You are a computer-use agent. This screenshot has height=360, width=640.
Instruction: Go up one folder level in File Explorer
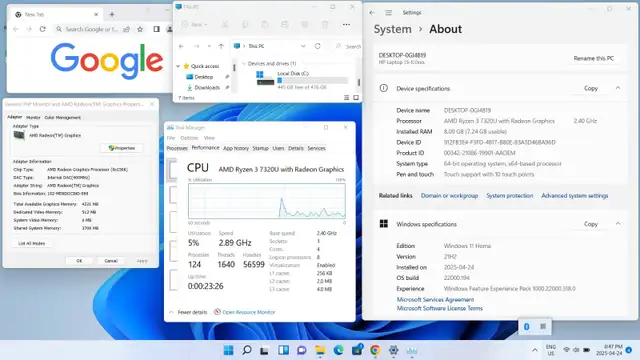tap(221, 46)
